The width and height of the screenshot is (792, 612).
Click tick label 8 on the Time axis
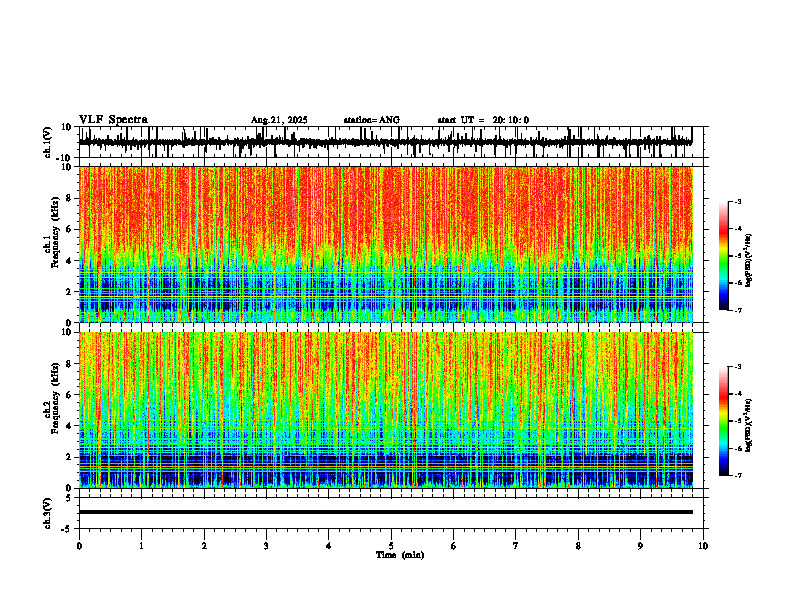578,546
